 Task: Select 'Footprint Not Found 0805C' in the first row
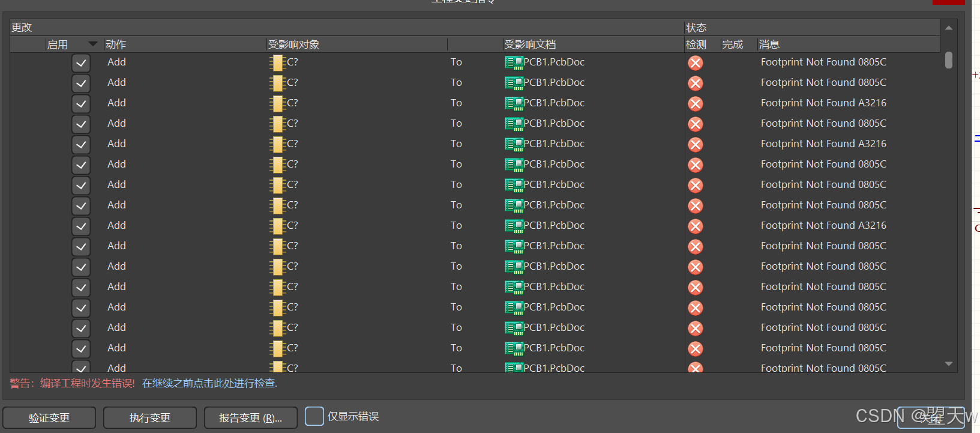pyautogui.click(x=823, y=62)
